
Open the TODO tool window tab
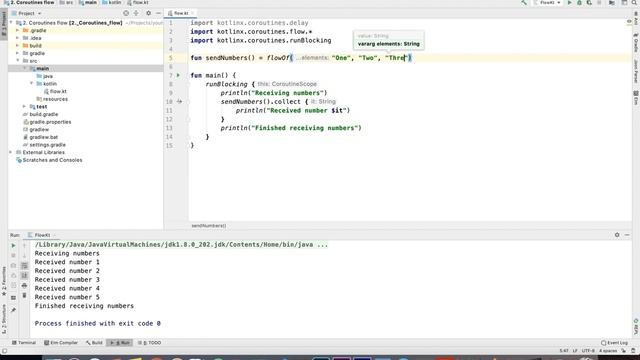coord(149,343)
